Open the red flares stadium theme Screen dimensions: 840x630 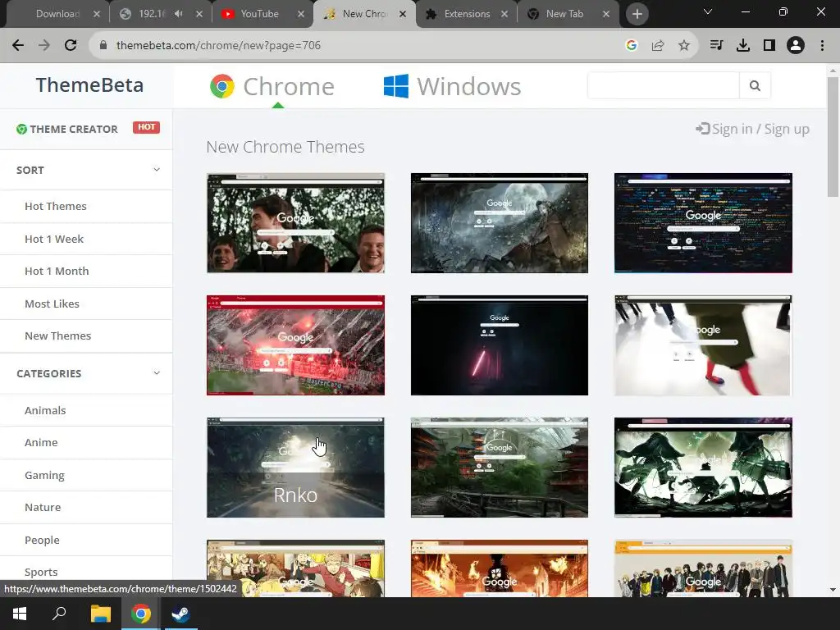[x=295, y=345]
